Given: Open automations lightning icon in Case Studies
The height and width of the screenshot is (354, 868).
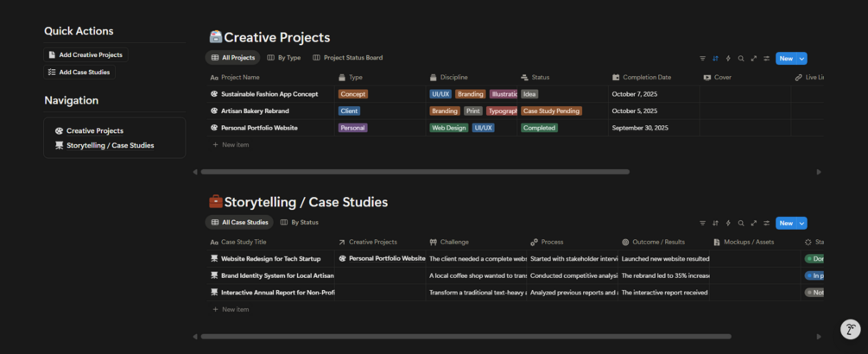Looking at the screenshot, I should 728,223.
